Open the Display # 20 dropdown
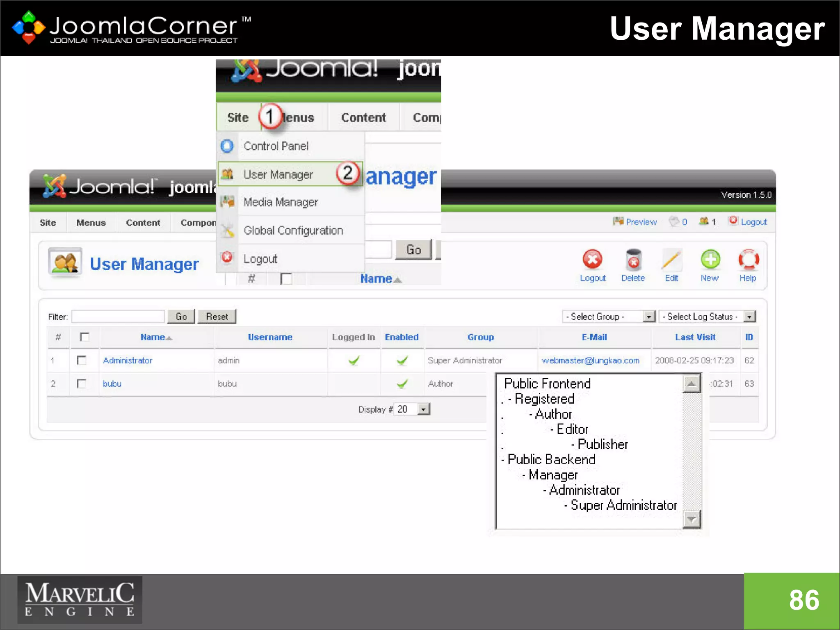 click(x=412, y=409)
